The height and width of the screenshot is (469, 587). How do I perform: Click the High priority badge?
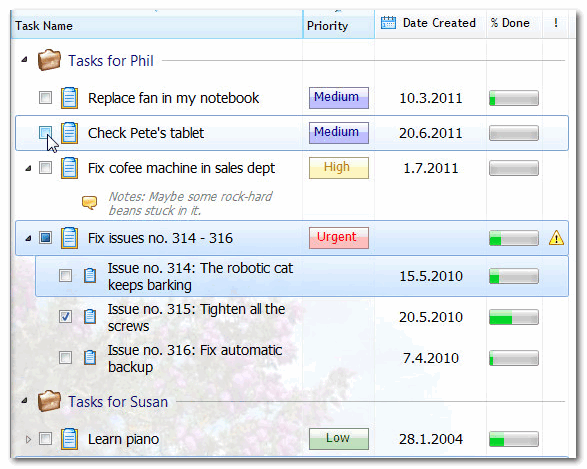pyautogui.click(x=338, y=168)
